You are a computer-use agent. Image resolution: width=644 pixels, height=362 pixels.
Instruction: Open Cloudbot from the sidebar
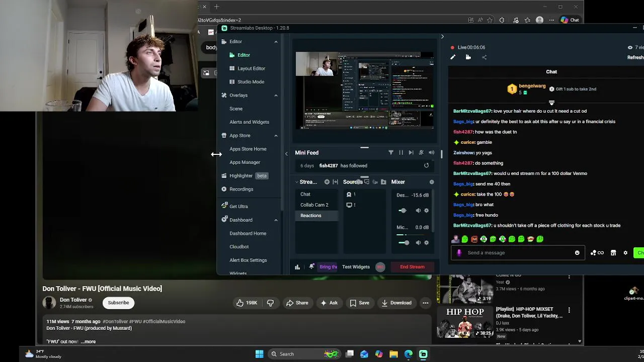click(239, 247)
